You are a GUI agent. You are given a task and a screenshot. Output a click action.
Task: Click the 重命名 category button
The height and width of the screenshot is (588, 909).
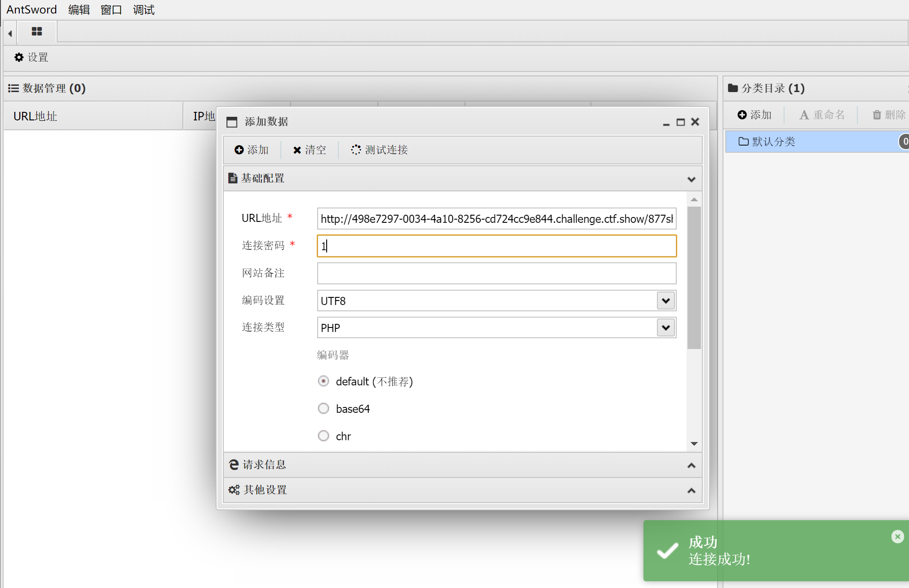822,115
